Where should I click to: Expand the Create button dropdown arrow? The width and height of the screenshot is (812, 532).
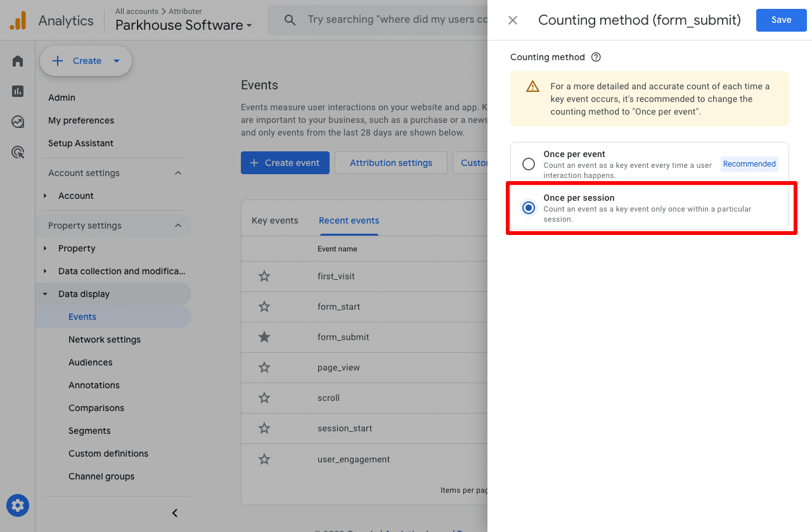point(117,61)
